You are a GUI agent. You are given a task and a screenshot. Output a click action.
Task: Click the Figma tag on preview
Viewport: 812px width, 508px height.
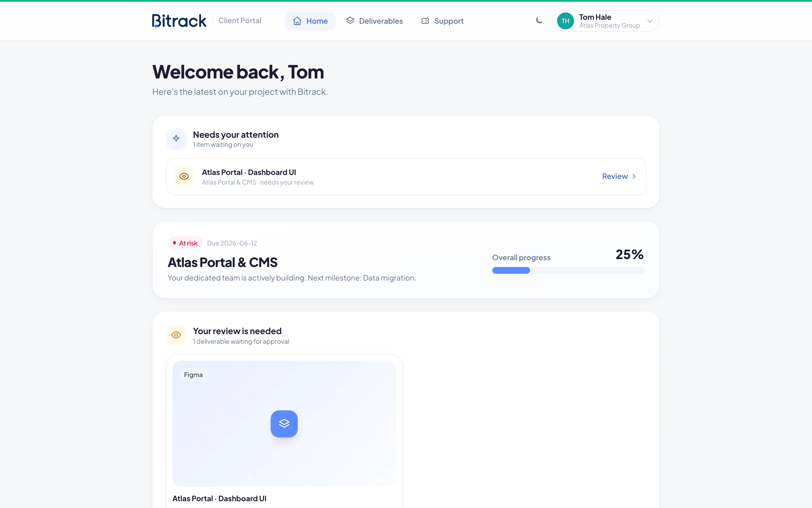[x=193, y=375]
